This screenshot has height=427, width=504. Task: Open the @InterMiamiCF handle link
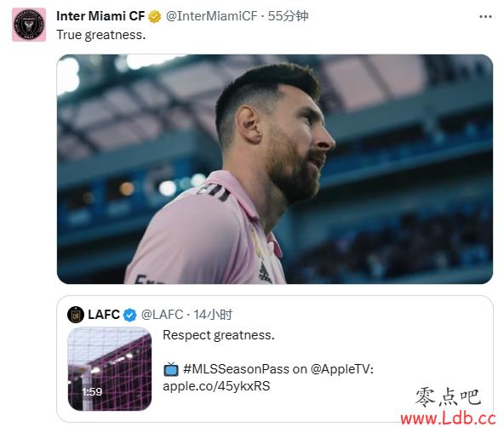pyautogui.click(x=211, y=16)
